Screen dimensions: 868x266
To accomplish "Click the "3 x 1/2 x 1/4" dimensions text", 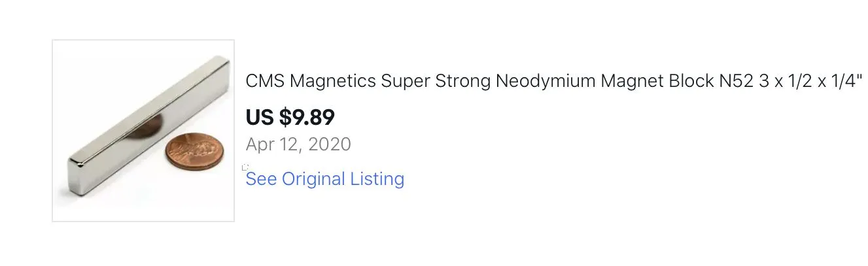I will point(810,82).
